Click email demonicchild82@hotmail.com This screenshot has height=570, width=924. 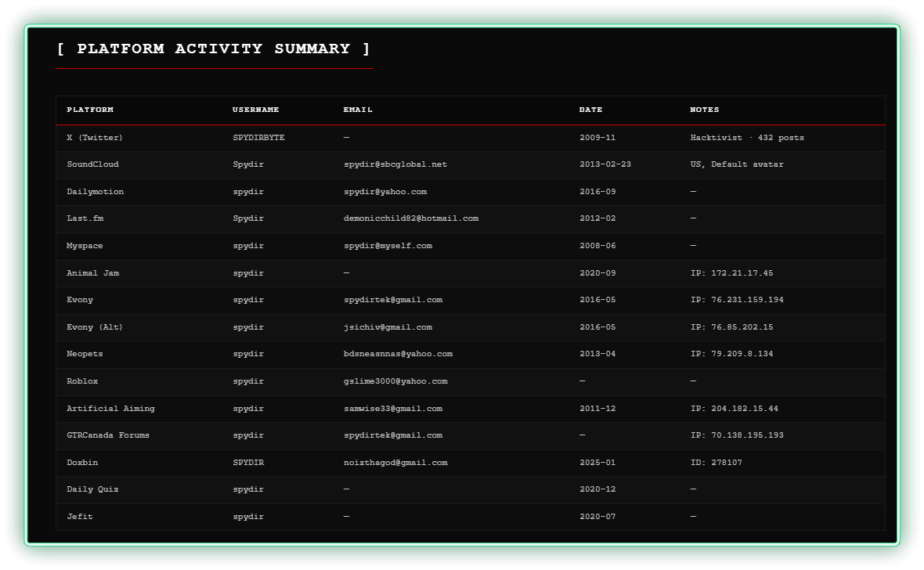click(x=411, y=218)
